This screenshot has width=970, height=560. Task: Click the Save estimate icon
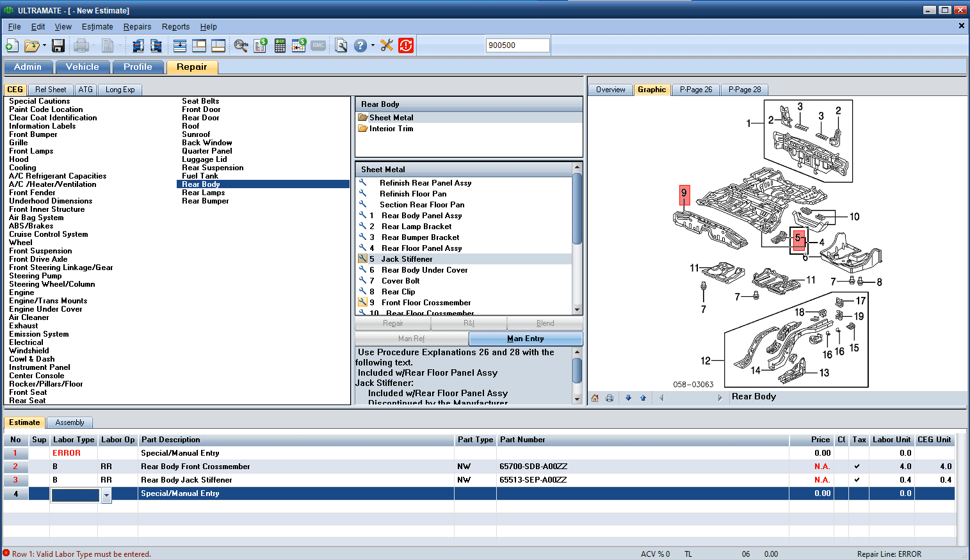coord(58,45)
